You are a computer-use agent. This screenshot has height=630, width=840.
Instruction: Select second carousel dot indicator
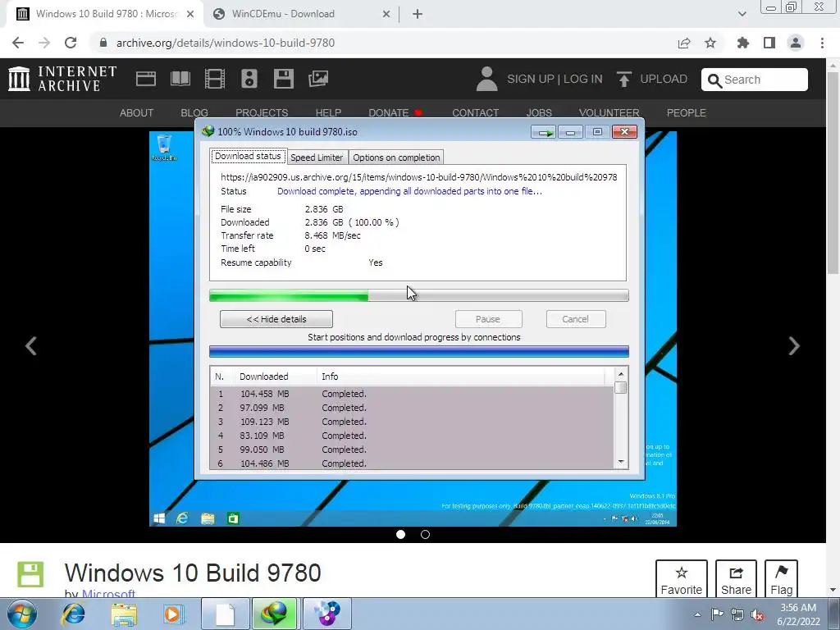[426, 535]
